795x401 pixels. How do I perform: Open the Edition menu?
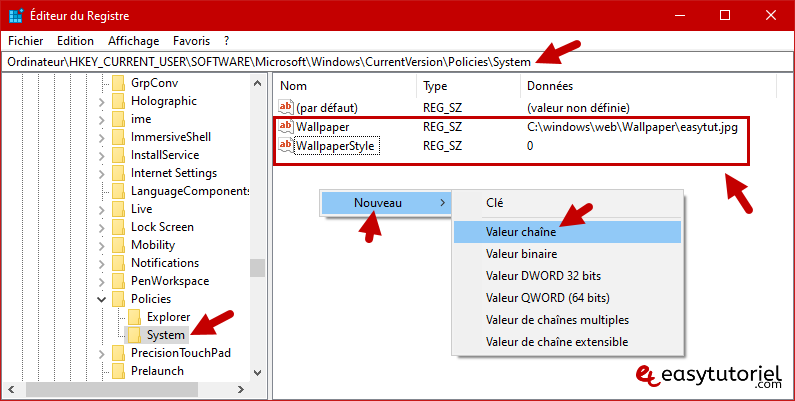(x=76, y=41)
